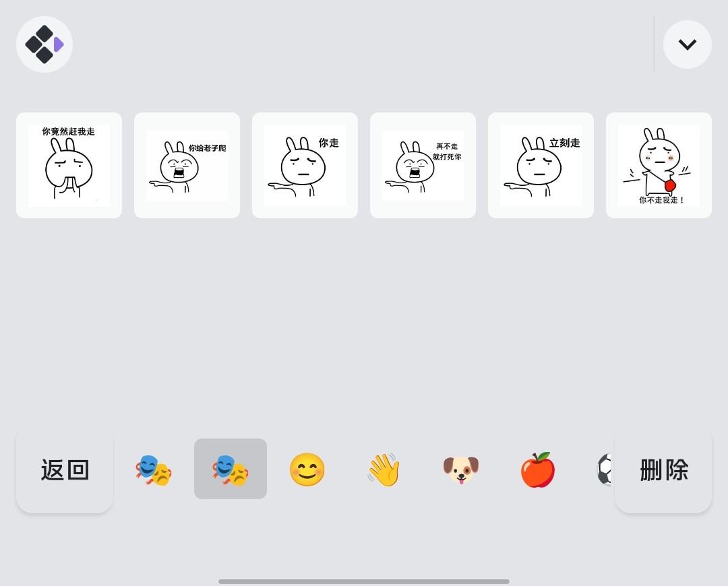
Task: Select the highlighted theater masks tab
Action: [231, 469]
